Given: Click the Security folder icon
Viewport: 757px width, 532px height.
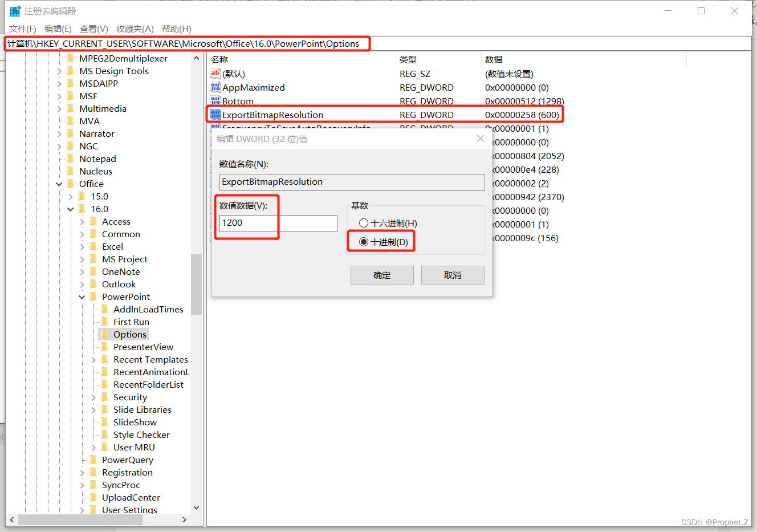Looking at the screenshot, I should coord(104,397).
